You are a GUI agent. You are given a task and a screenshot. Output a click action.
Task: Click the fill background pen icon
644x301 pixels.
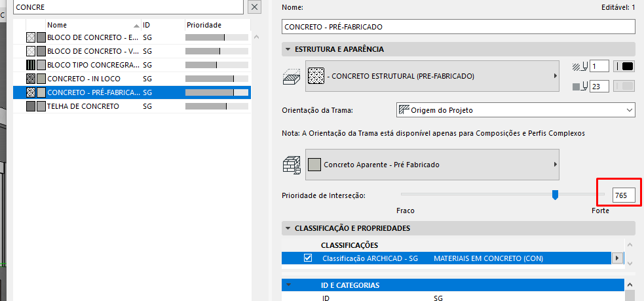pyautogui.click(x=580, y=86)
